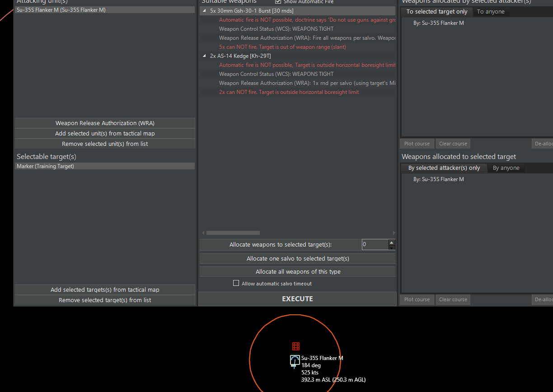Allocate all weapons of this type
This screenshot has height=392, width=553.
pyautogui.click(x=297, y=271)
